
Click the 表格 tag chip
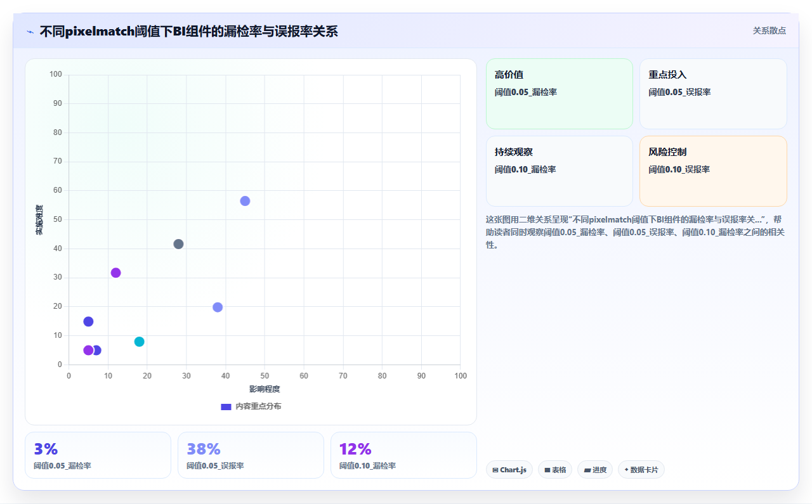(555, 470)
